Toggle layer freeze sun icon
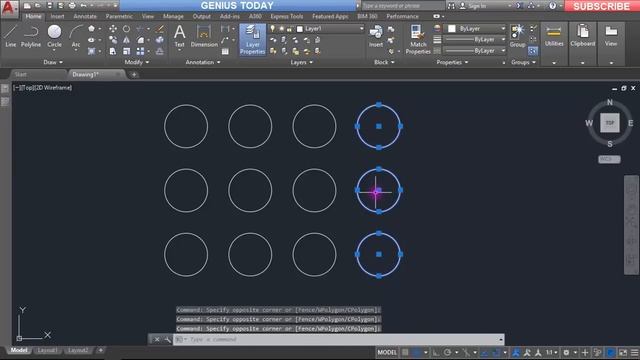 281,29
